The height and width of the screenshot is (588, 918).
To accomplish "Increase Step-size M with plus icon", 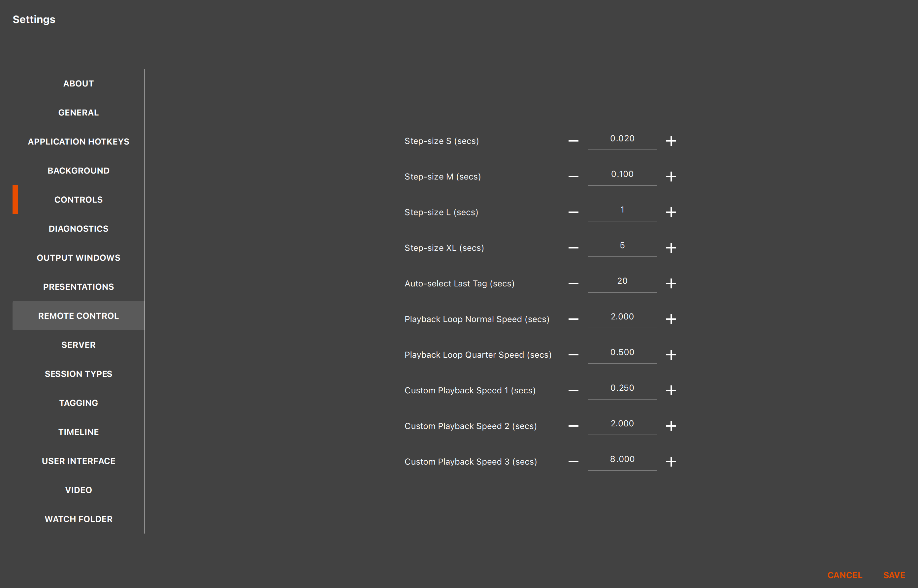I will coord(671,177).
